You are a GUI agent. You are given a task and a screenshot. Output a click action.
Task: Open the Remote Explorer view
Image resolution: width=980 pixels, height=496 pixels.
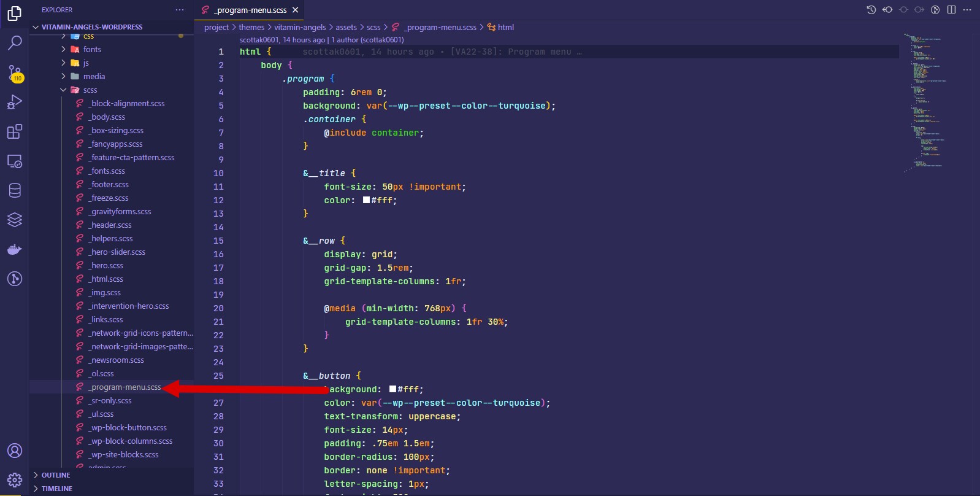click(x=15, y=161)
